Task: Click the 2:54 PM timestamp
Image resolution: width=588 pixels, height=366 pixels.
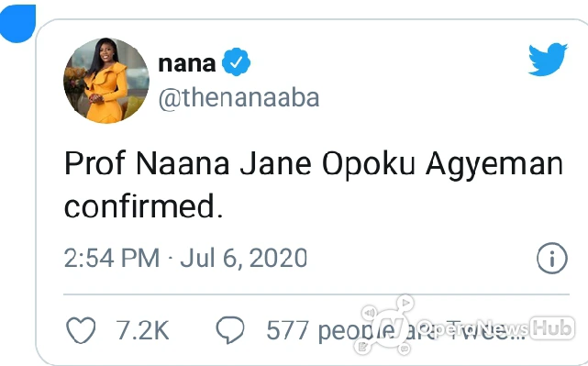Action: (112, 258)
